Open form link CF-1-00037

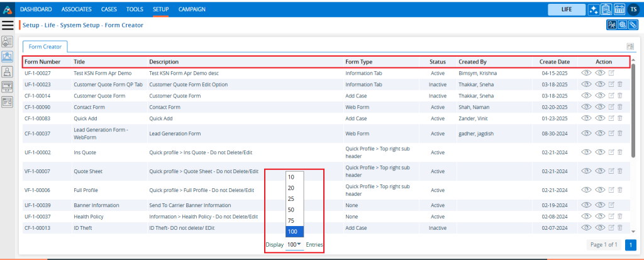38,133
